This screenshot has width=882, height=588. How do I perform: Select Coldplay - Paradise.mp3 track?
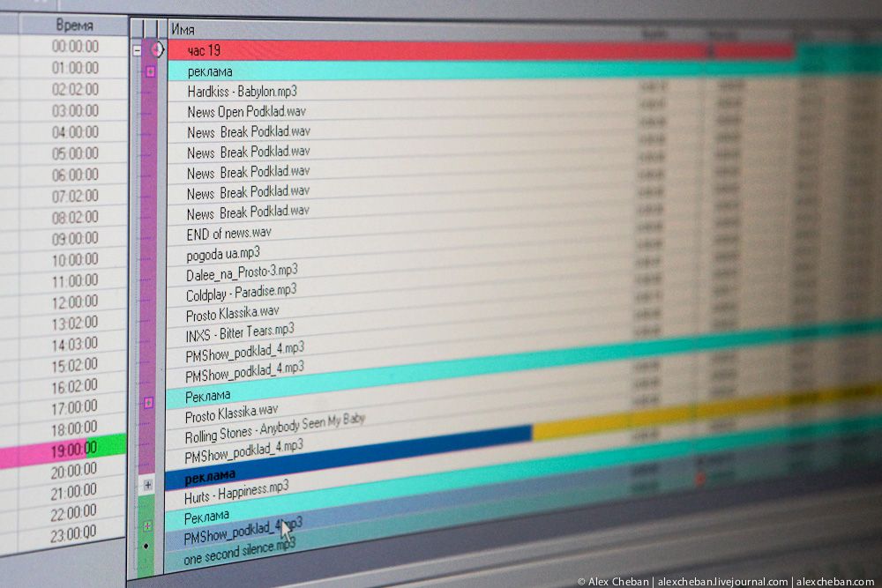[x=241, y=293]
